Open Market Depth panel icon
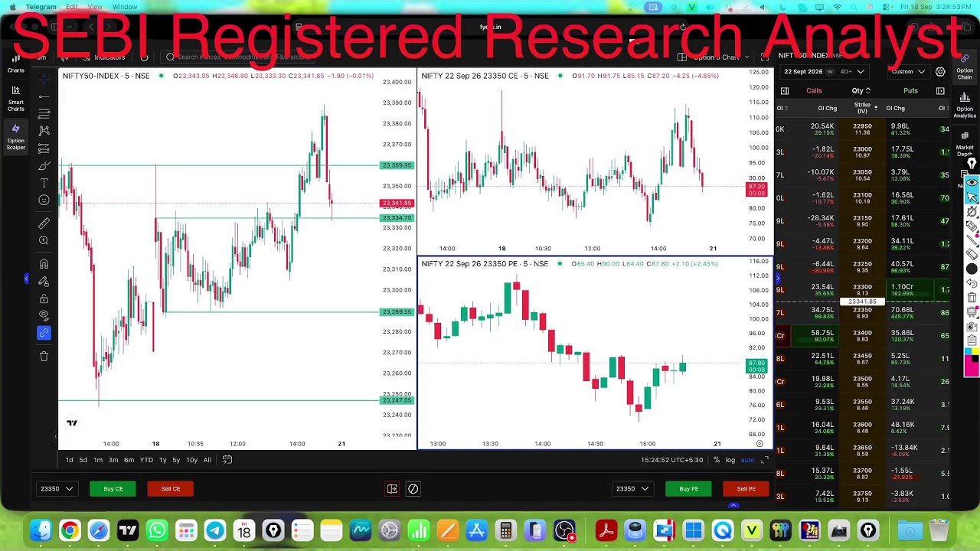This screenshot has width=980, height=551. (965, 142)
